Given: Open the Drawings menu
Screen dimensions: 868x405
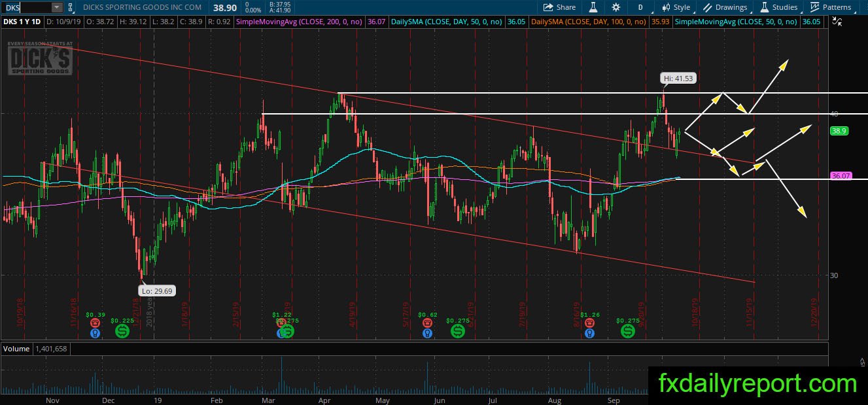Looking at the screenshot, I should coord(725,7).
